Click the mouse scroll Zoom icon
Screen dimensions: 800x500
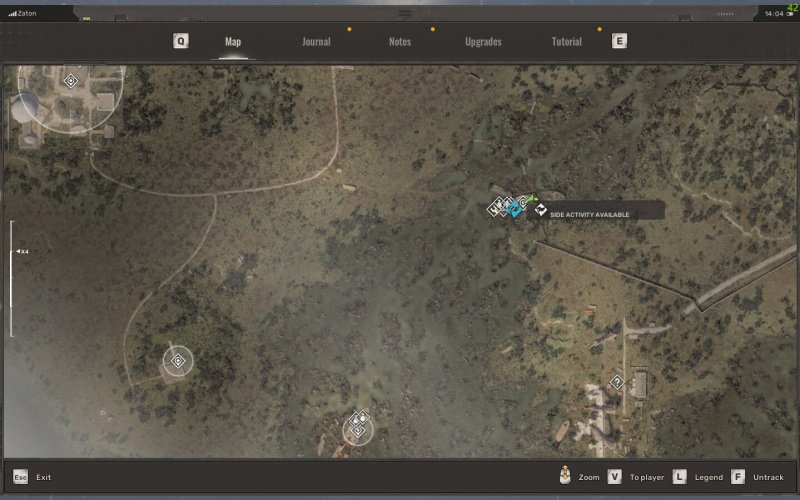click(566, 477)
